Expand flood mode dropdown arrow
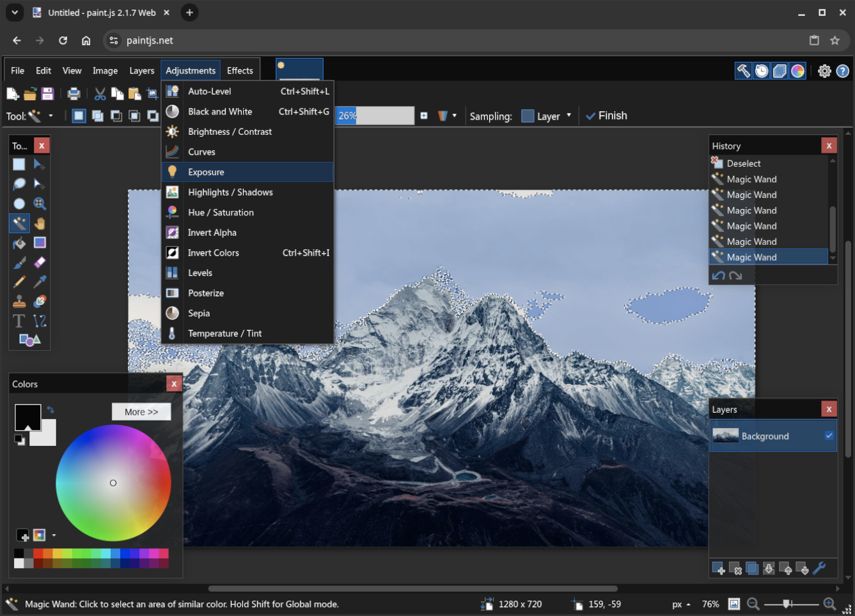 pyautogui.click(x=455, y=116)
